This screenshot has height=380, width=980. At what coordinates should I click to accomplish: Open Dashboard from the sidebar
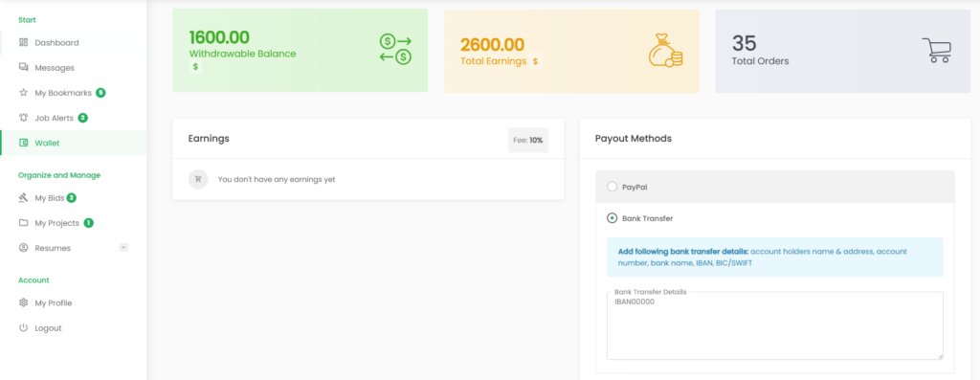coord(56,42)
